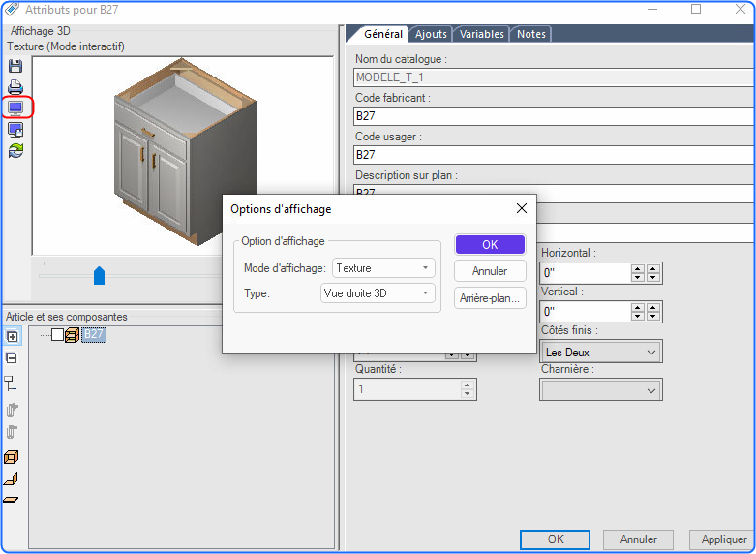The image size is (756, 554).
Task: Switch to the Variables tab
Action: coord(481,34)
